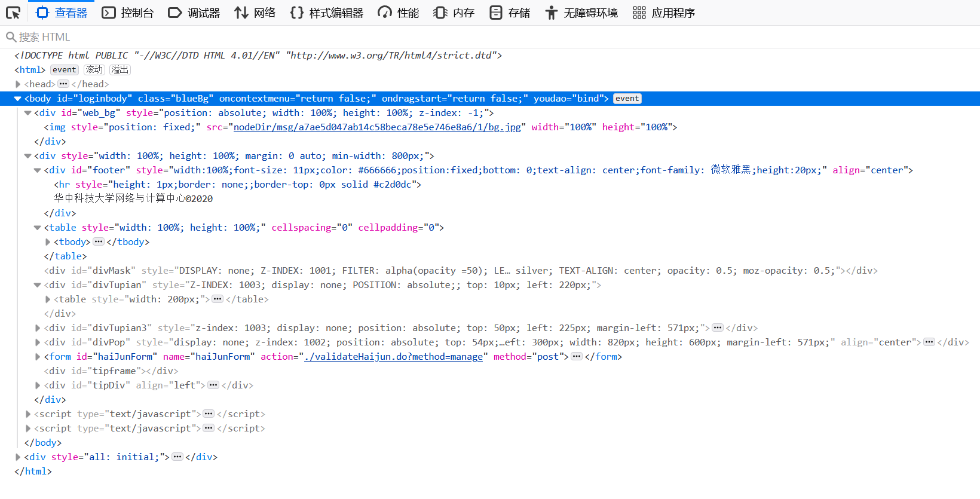Viewport: 980px width, 499px height.
Task: Open the 应用程序 application tab
Action: tap(664, 13)
